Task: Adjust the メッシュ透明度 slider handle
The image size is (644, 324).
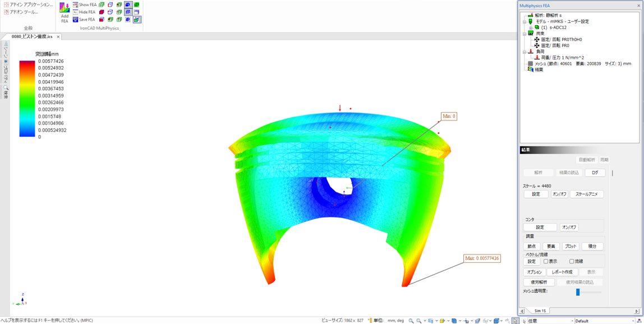Action: (x=578, y=292)
